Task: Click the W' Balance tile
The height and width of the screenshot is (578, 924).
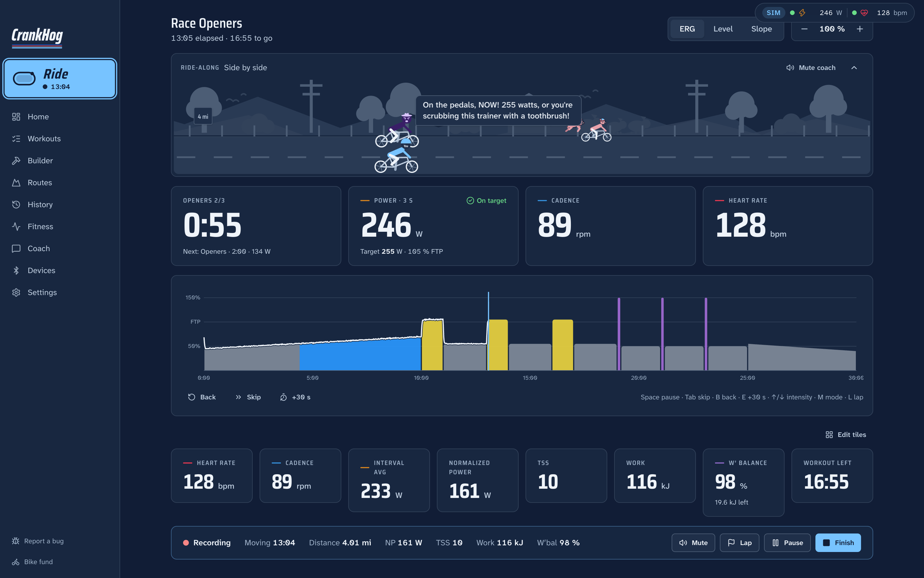Action: (744, 482)
